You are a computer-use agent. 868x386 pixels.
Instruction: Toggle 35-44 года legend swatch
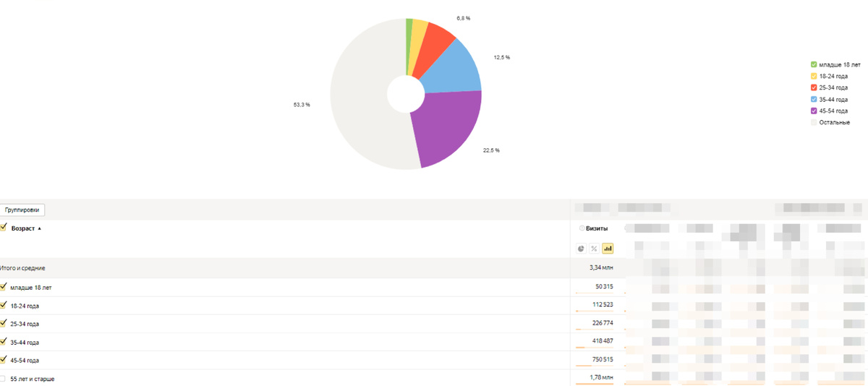pos(814,99)
